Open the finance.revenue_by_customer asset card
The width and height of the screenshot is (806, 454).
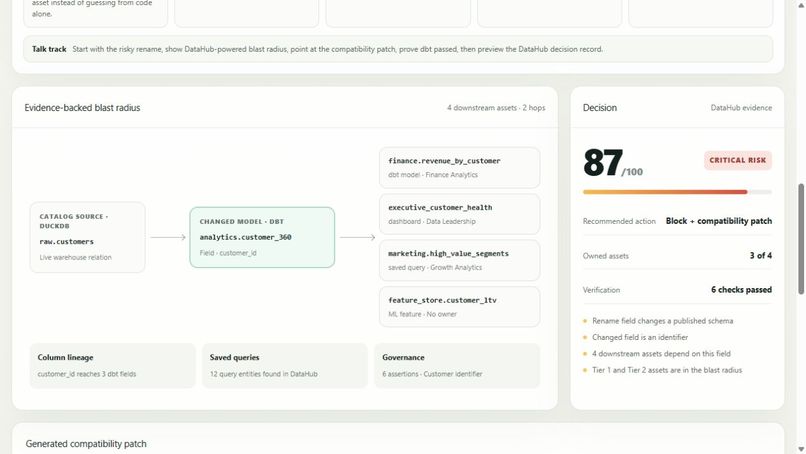(460, 168)
